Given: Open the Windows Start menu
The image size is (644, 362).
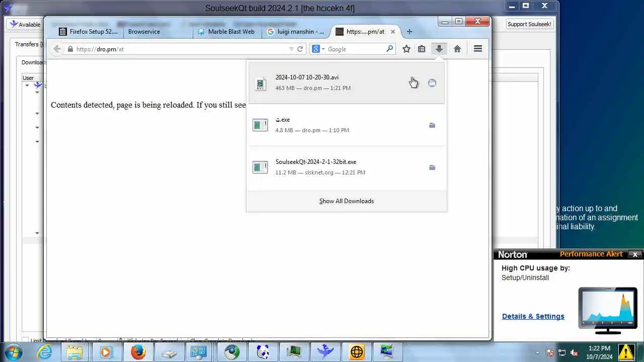Looking at the screenshot, I should [x=13, y=352].
